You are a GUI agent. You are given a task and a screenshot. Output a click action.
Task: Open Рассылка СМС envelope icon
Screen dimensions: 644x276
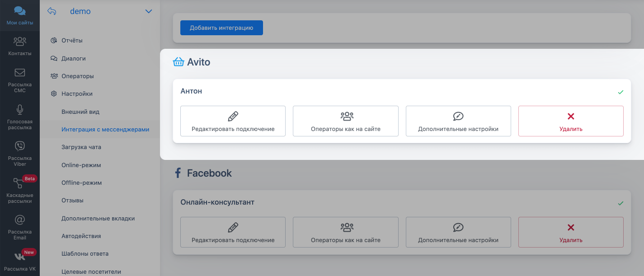19,73
